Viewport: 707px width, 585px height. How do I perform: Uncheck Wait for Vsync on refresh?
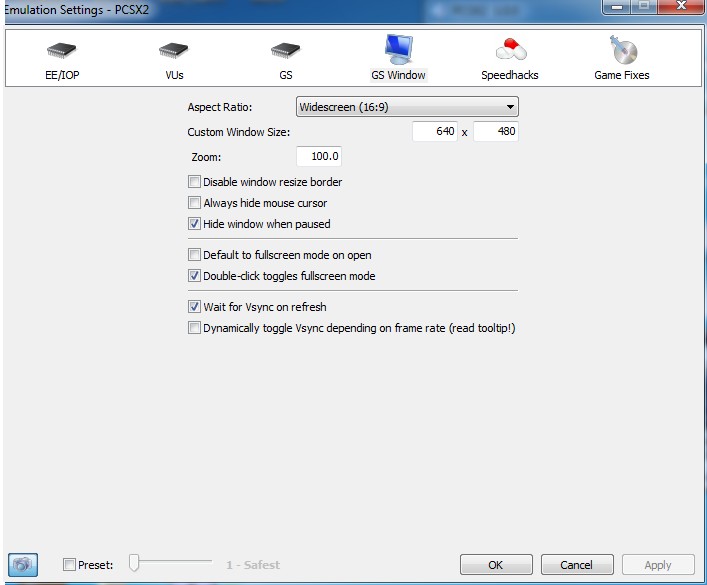click(194, 307)
